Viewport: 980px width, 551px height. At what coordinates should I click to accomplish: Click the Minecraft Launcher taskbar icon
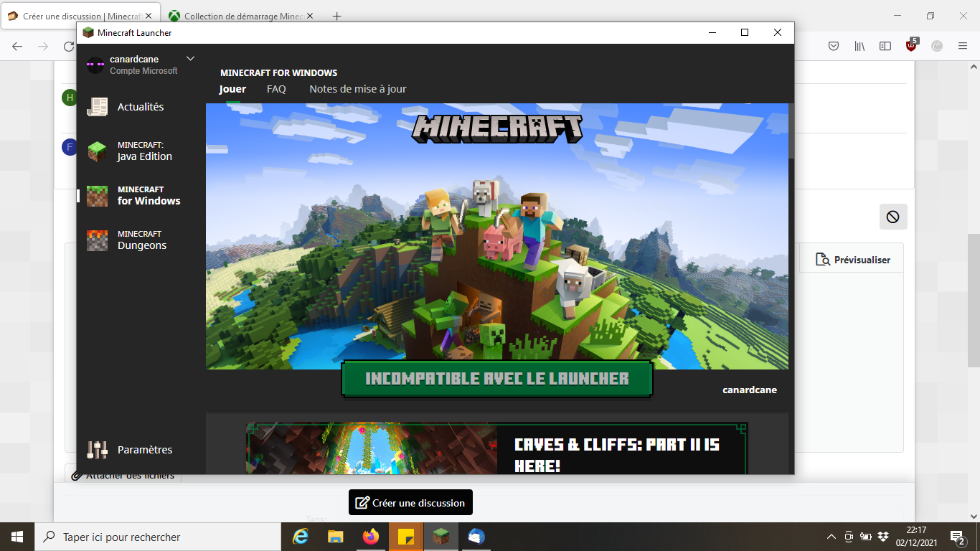click(x=441, y=537)
